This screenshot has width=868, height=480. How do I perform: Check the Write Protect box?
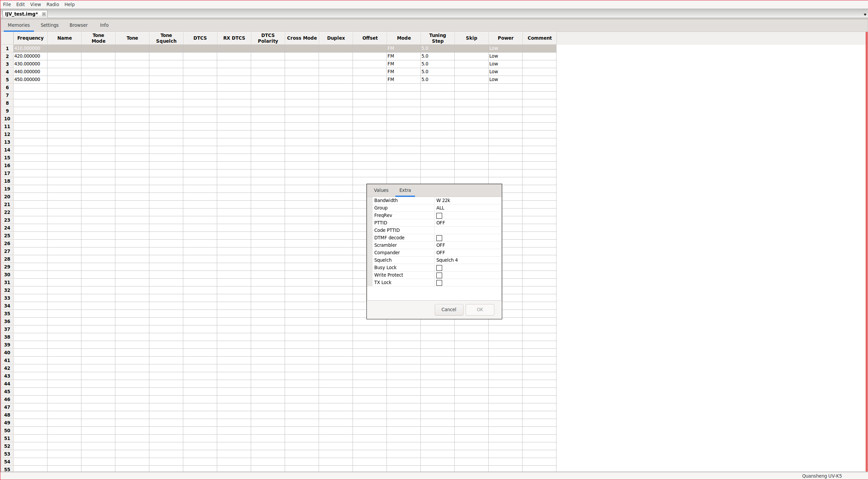439,275
